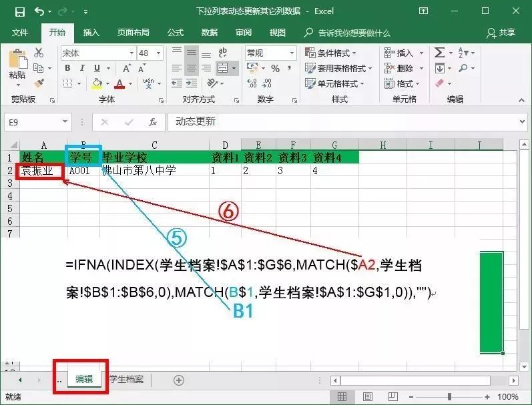Align text to top of cell
This screenshot has height=405, width=532.
[x=176, y=52]
